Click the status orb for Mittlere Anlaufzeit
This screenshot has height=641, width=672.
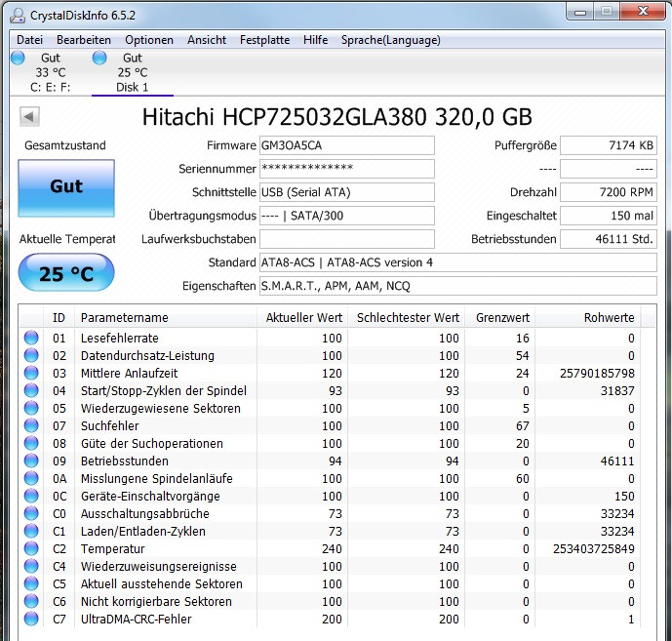point(31,373)
